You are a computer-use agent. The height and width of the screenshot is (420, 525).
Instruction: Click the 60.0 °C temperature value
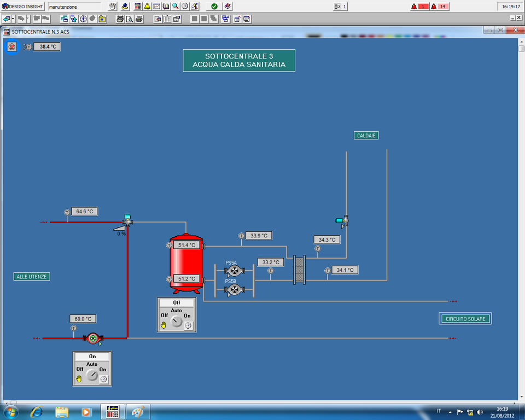point(83,318)
